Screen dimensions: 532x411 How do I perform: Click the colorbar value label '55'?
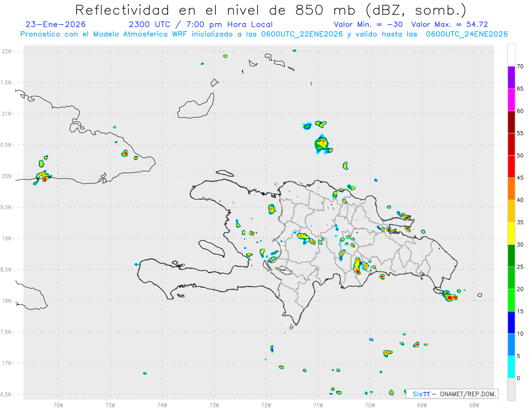point(520,133)
